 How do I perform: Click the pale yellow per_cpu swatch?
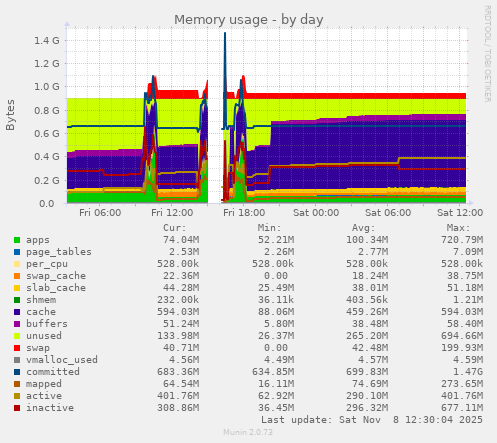pos(17,264)
